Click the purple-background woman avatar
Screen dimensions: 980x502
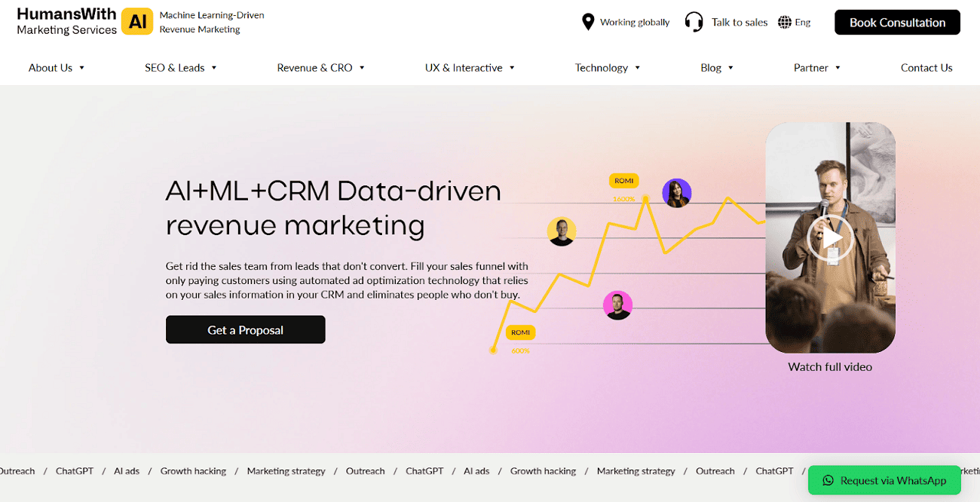676,193
